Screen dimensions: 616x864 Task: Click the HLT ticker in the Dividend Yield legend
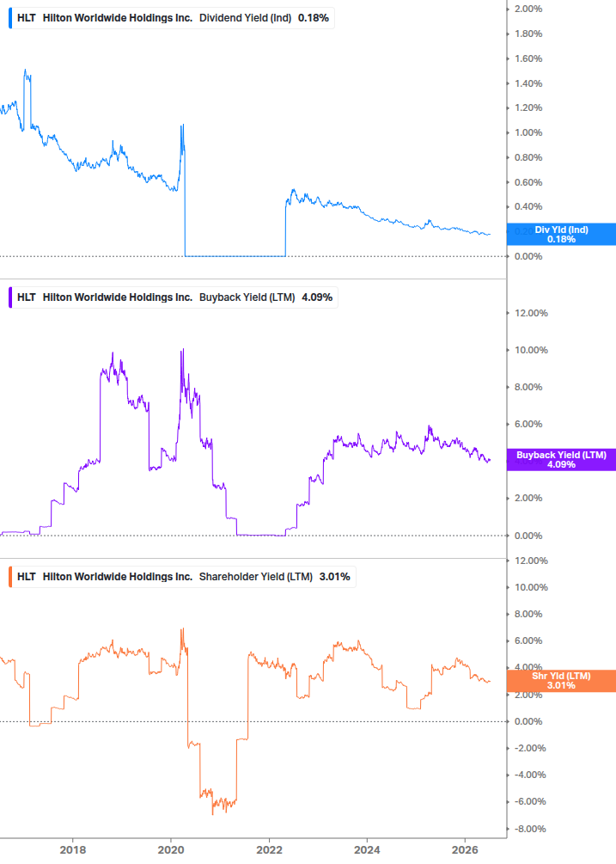27,18
